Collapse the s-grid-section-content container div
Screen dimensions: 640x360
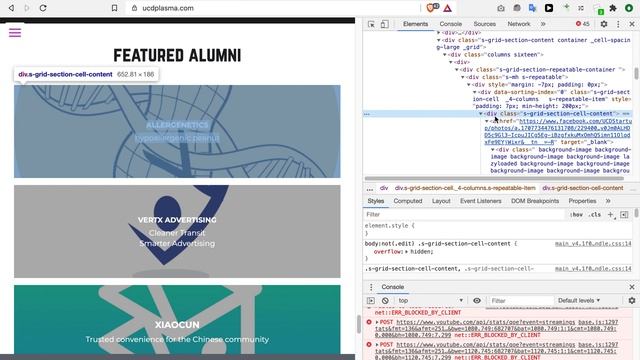pyautogui.click(x=439, y=40)
